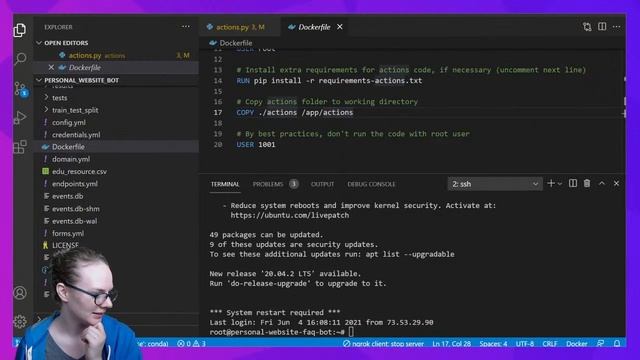This screenshot has width=640, height=360.
Task: Open domain.yml in explorer
Action: (71, 159)
